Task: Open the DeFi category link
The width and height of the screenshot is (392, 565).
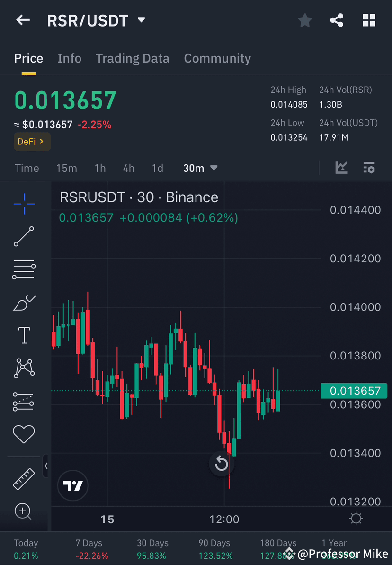Action: click(x=32, y=141)
